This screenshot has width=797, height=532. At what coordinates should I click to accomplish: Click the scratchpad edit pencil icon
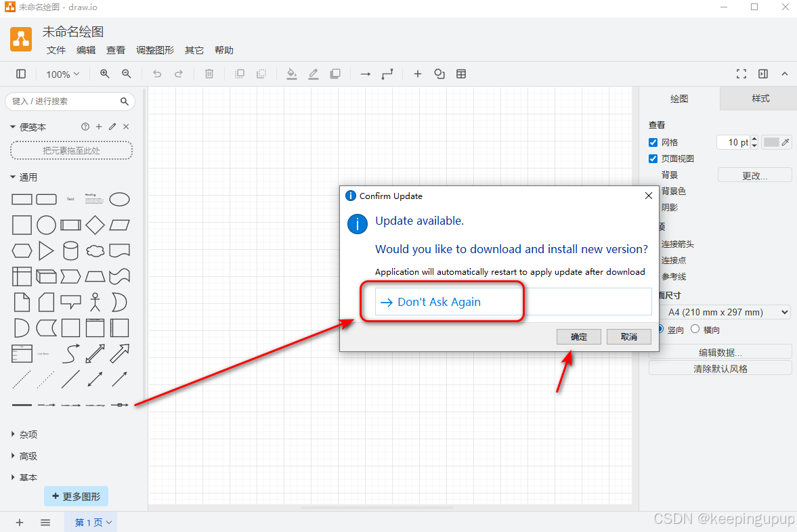(x=112, y=127)
